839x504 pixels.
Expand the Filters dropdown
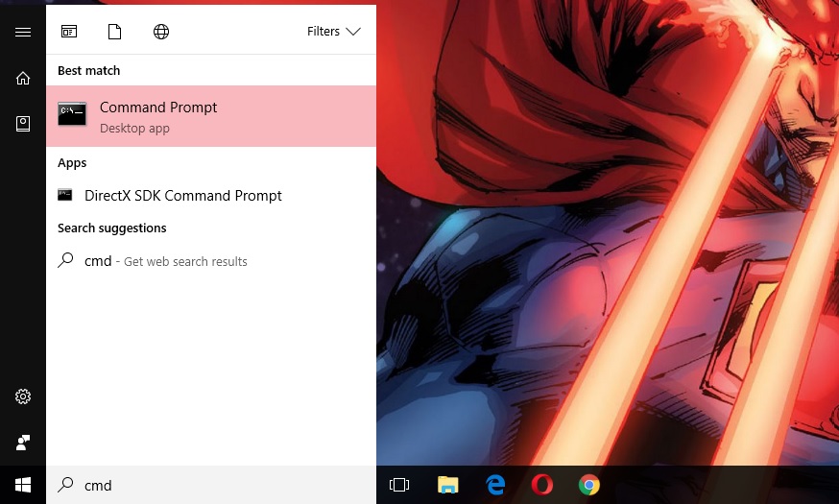333,32
